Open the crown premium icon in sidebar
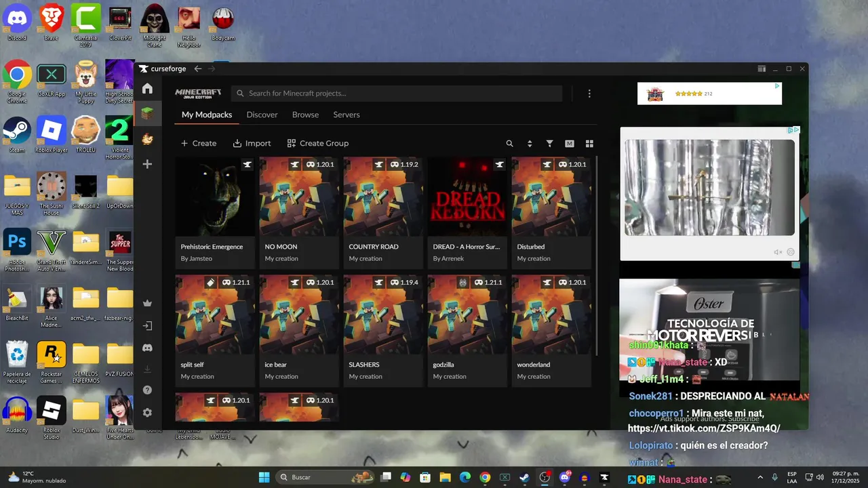Image resolution: width=868 pixels, height=488 pixels. pyautogui.click(x=147, y=303)
